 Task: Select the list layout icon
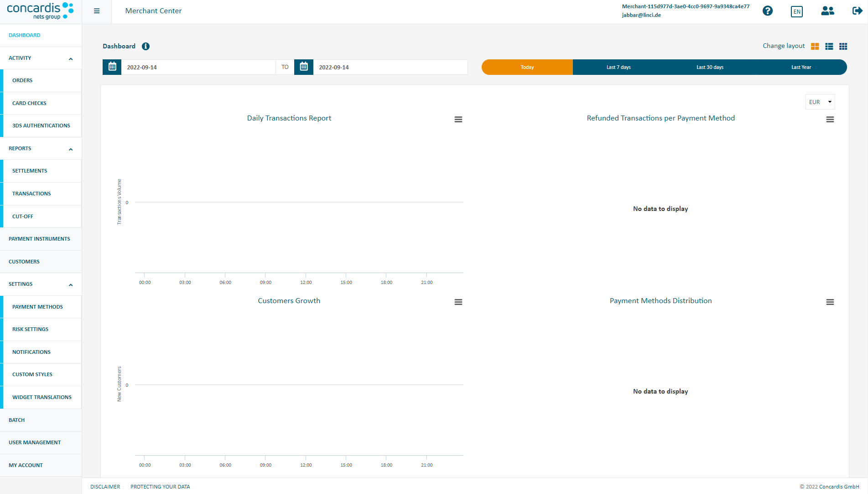click(x=829, y=46)
